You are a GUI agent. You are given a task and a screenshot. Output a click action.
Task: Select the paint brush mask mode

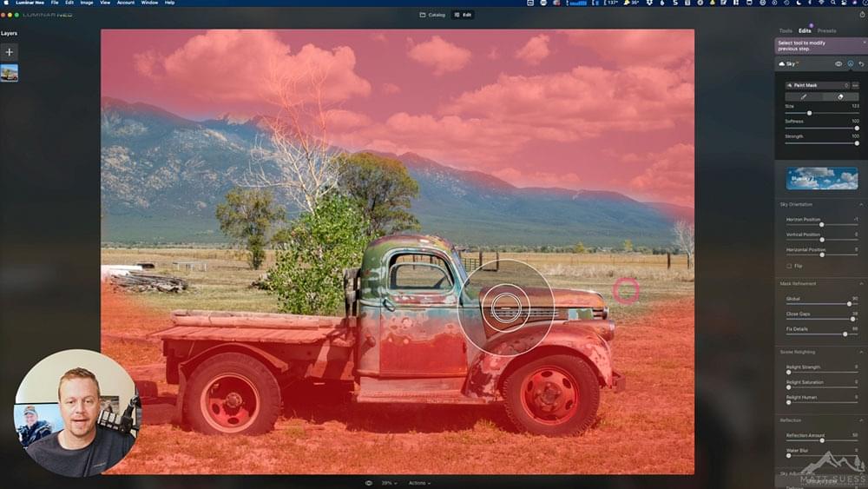[803, 96]
